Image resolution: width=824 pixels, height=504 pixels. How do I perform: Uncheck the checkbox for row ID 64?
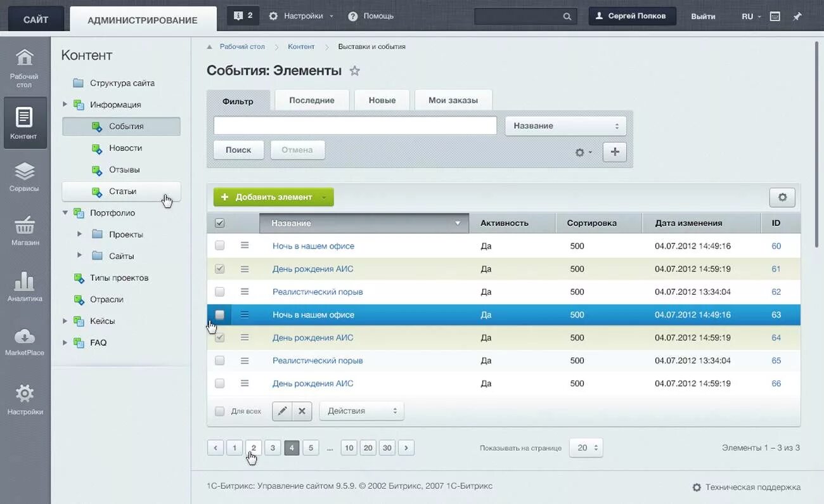pos(220,337)
